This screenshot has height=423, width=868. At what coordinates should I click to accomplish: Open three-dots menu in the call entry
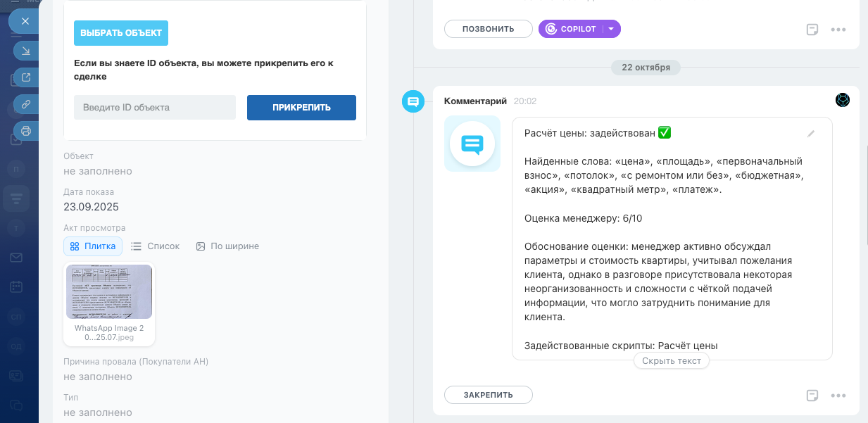pyautogui.click(x=838, y=30)
